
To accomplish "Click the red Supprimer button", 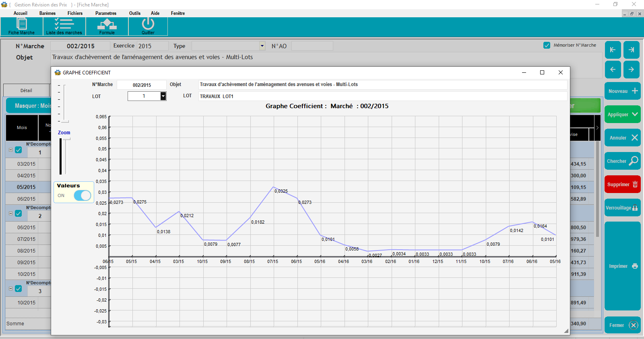I will coord(622,185).
